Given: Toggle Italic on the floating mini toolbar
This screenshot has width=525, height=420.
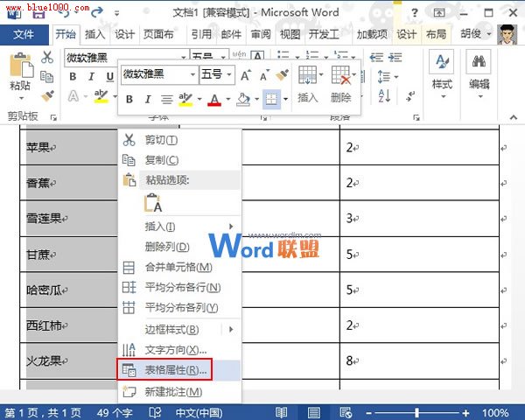Looking at the screenshot, I should coord(148,99).
